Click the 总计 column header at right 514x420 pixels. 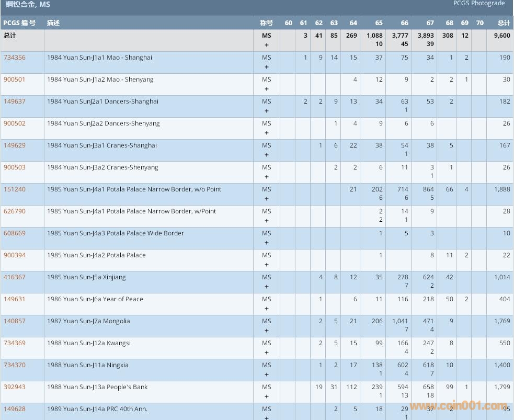[x=503, y=23]
